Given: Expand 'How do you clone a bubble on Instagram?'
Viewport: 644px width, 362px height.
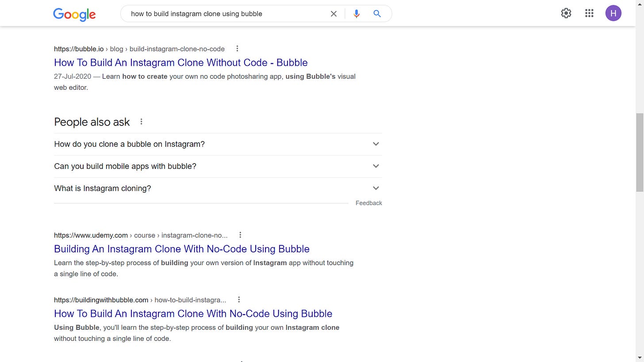Looking at the screenshot, I should pos(218,144).
